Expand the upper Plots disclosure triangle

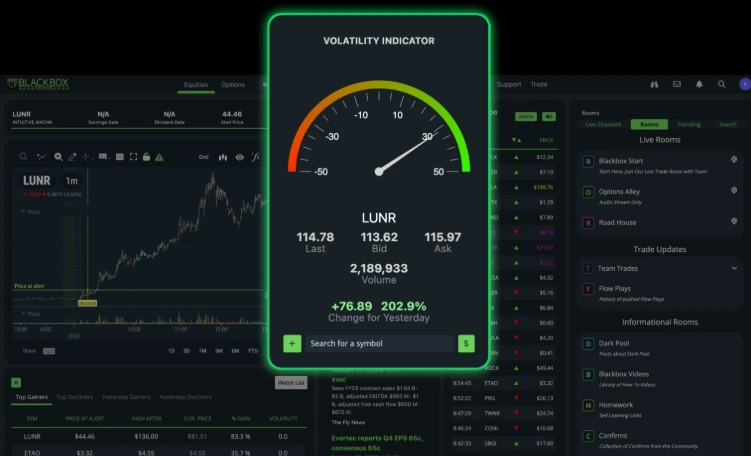coord(23,211)
